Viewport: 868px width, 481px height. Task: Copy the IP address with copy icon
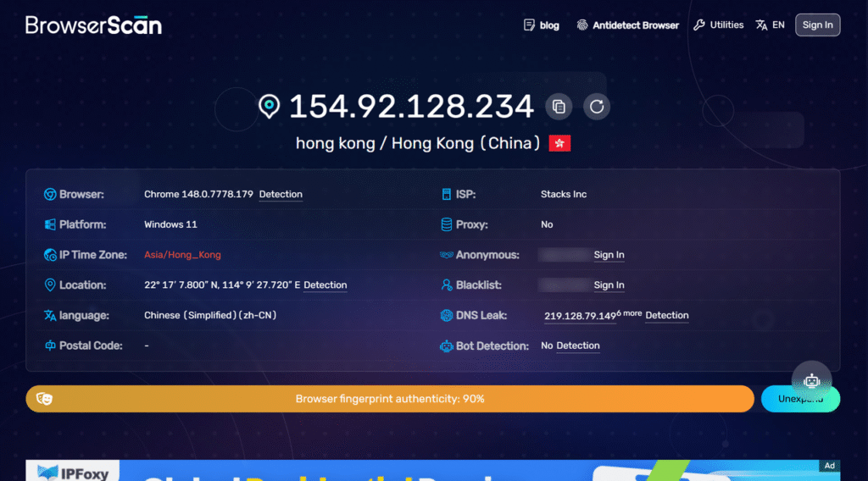[x=559, y=106]
